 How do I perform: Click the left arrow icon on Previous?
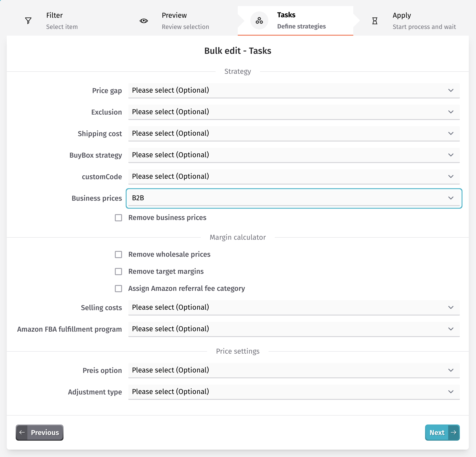(x=22, y=432)
